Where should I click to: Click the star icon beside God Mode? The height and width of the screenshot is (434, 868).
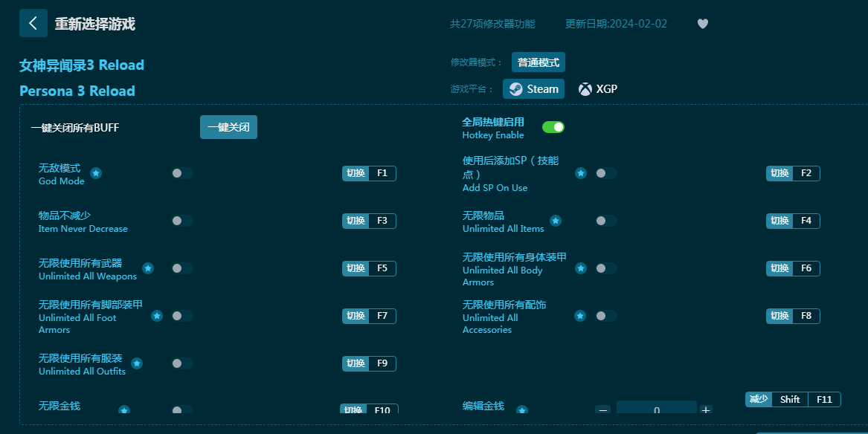96,173
